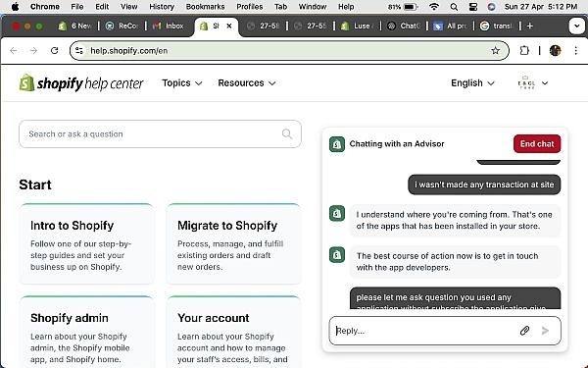The image size is (588, 368).
Task: Click advisor message about contacting app developers
Action: pos(455,262)
